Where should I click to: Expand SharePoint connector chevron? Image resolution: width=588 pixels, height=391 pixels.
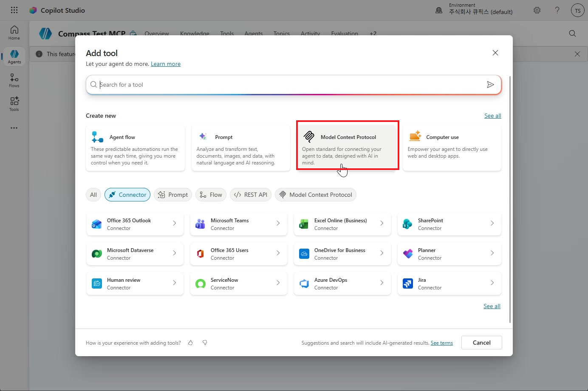(492, 223)
